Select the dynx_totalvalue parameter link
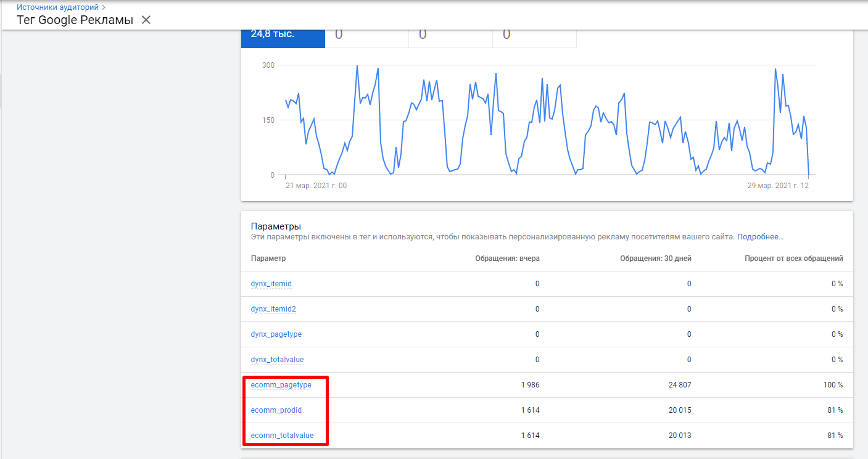The image size is (868, 459). [277, 360]
